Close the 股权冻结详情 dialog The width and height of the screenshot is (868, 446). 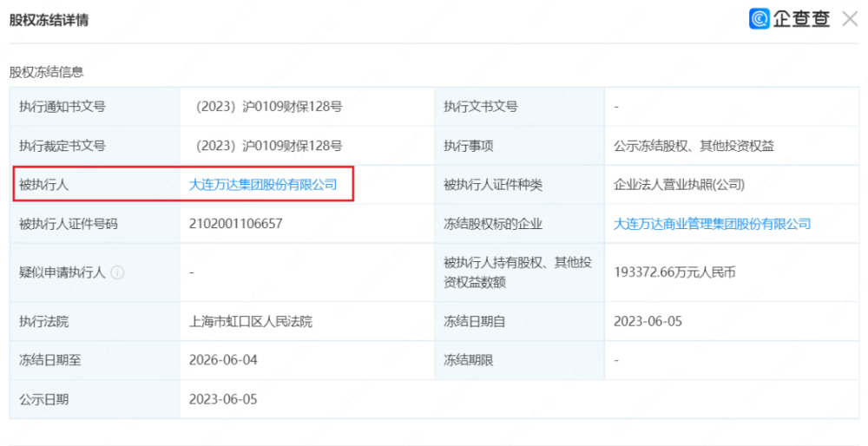click(850, 19)
